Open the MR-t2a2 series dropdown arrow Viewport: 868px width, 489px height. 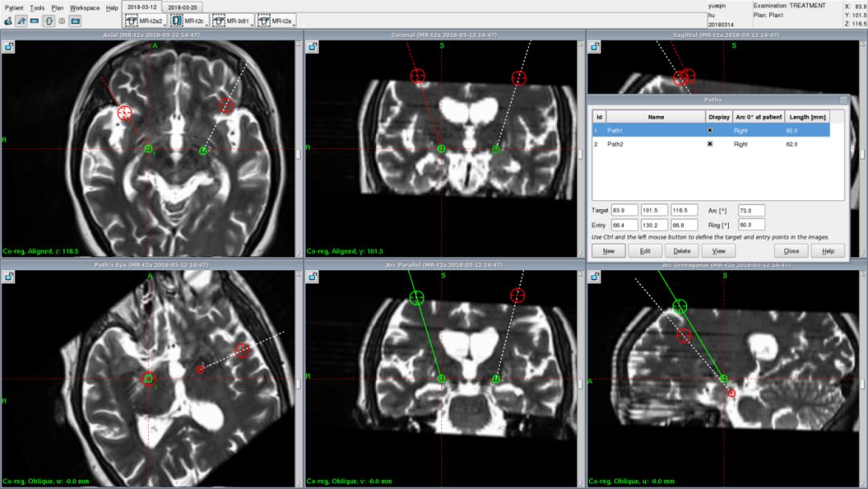click(165, 24)
